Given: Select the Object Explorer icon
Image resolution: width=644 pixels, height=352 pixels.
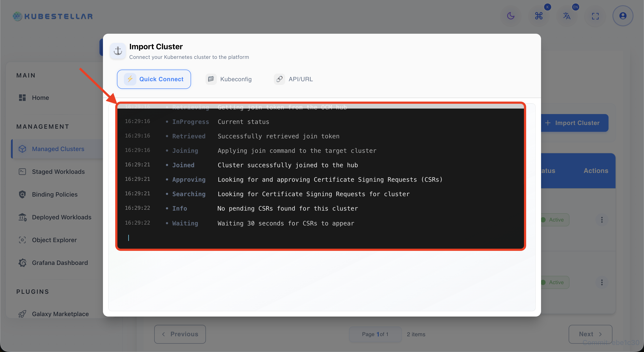Looking at the screenshot, I should [x=22, y=239].
